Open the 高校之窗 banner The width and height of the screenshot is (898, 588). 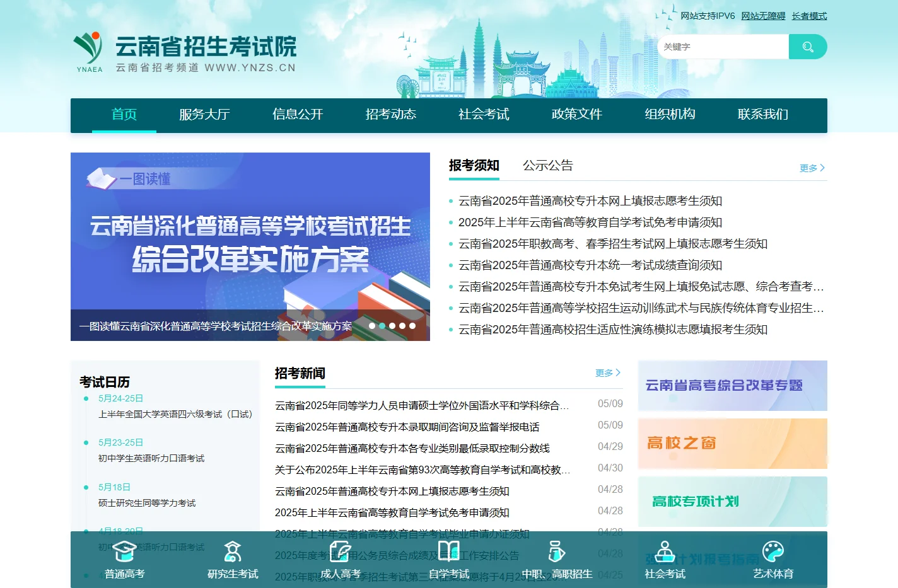click(733, 444)
